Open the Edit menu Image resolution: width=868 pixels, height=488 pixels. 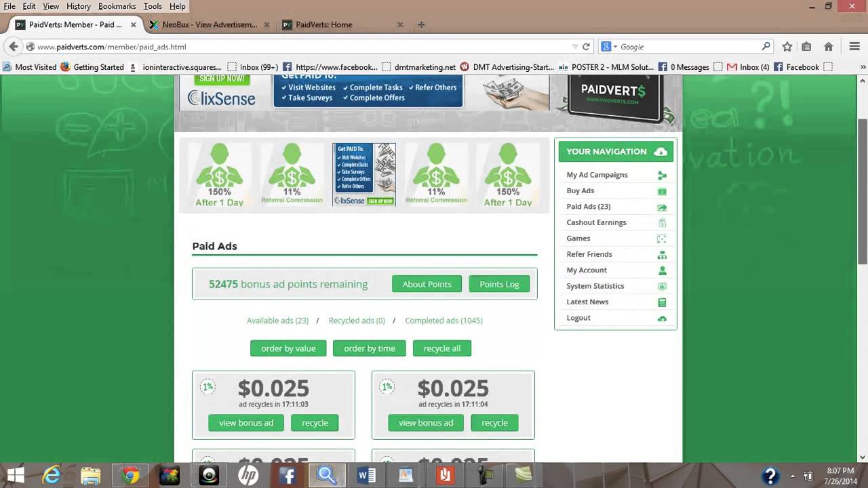click(29, 6)
